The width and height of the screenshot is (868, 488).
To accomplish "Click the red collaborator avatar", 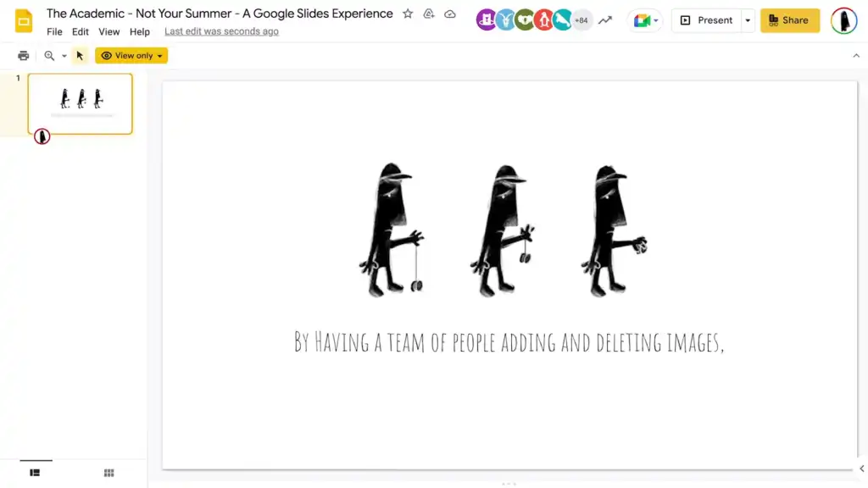I will pyautogui.click(x=543, y=20).
